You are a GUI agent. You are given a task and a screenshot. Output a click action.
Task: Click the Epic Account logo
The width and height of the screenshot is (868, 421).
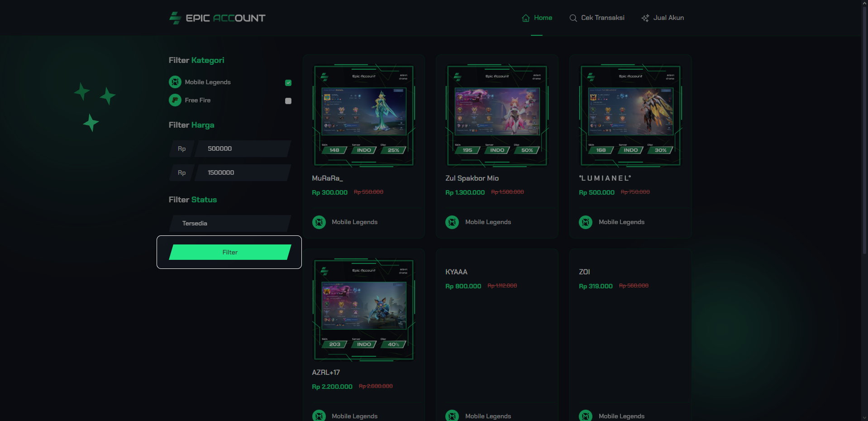pos(217,18)
